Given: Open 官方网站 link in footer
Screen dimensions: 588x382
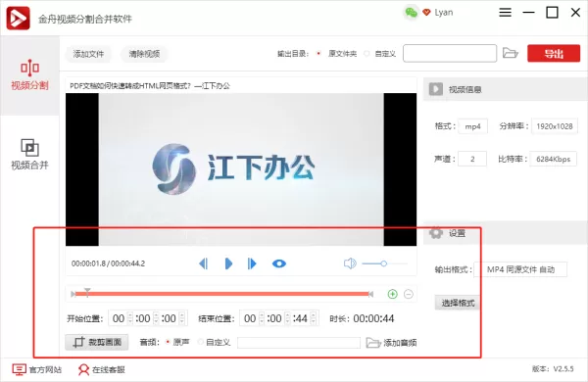Looking at the screenshot, I should coord(37,369).
